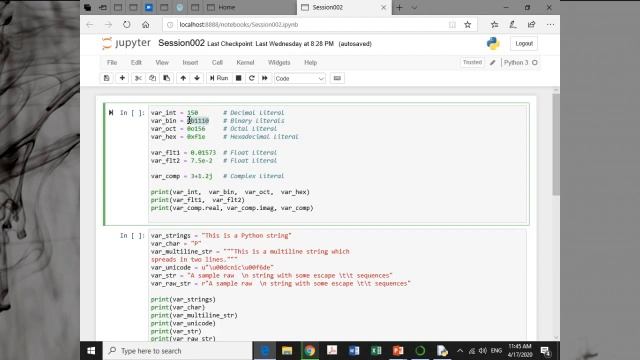Click the taskbar search box
The width and height of the screenshot is (640, 360).
coord(178,351)
